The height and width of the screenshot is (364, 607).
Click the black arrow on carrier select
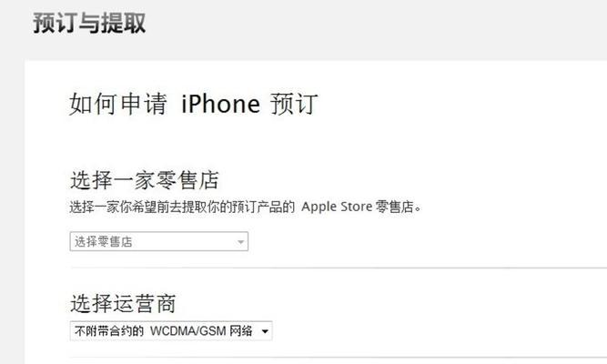(265, 331)
